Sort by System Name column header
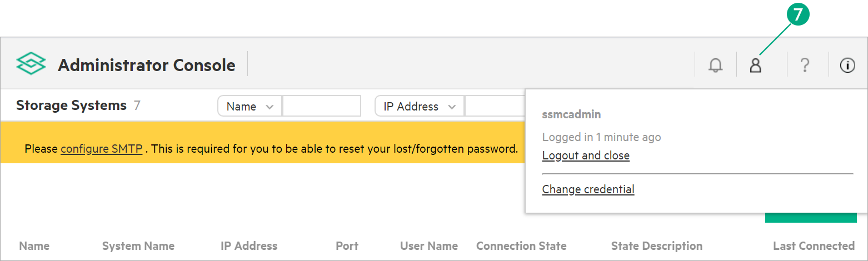Viewport: 868px width, 261px height. 138,246
